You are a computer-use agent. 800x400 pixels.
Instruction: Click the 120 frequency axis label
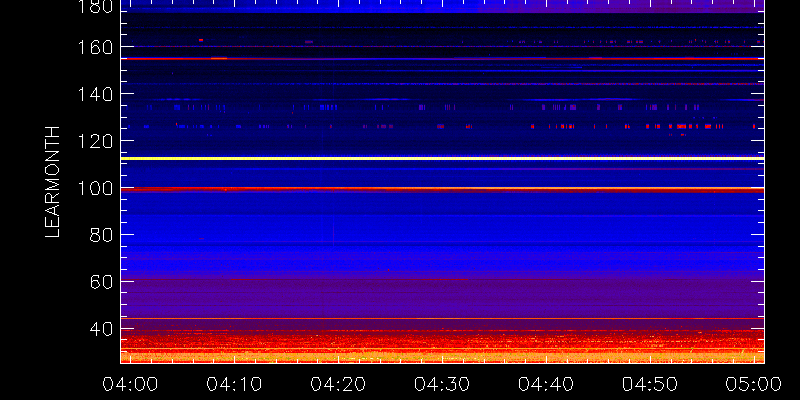(x=94, y=141)
